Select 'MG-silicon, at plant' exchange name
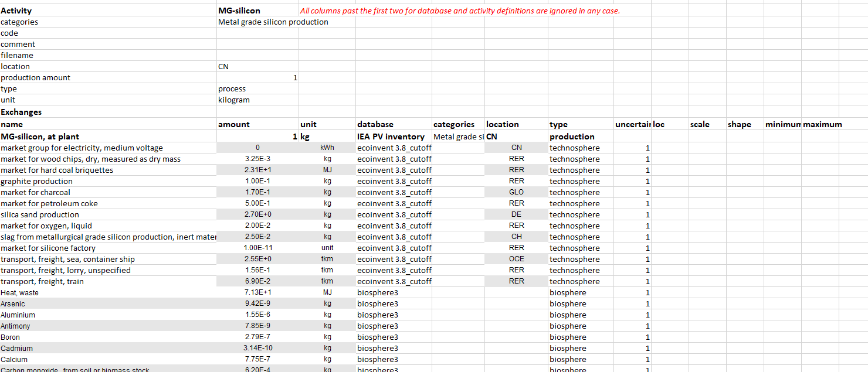The width and height of the screenshot is (868, 372). (108, 136)
